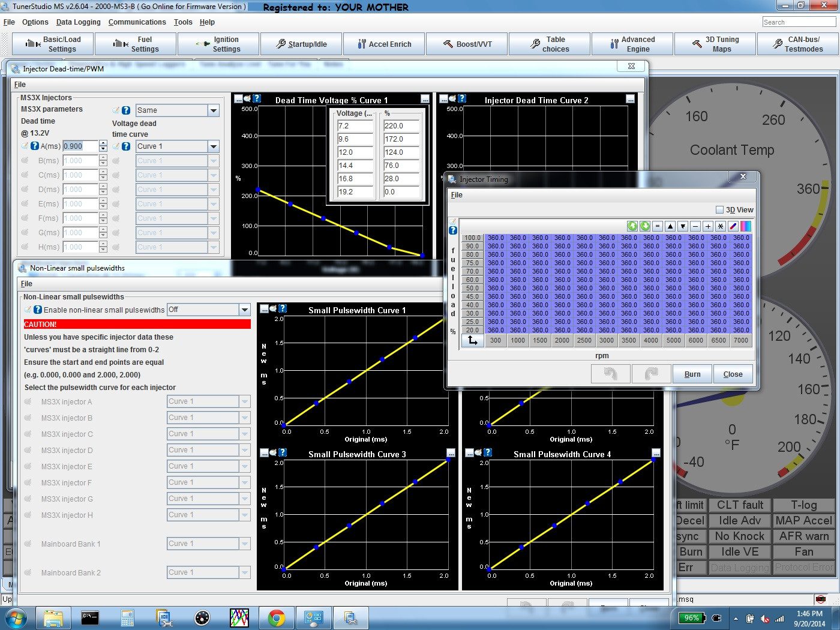Open the MS3X parameters Same dropdown
Viewport: 840px width, 630px height.
click(x=213, y=110)
